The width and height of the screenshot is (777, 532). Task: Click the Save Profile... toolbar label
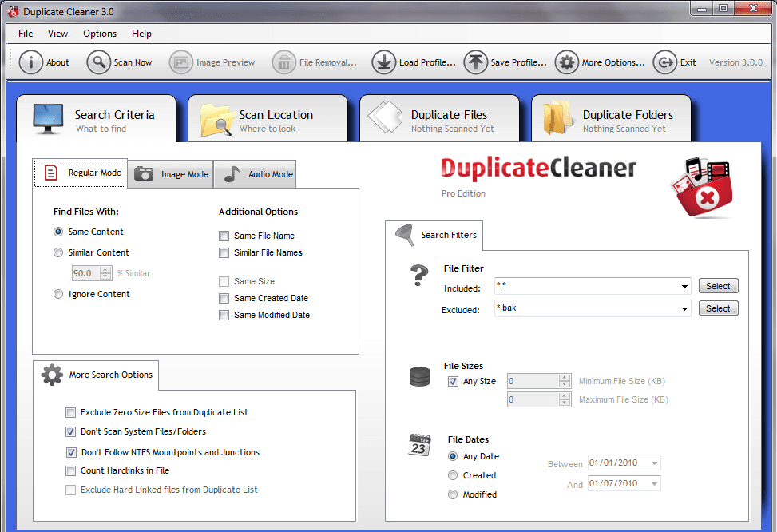pyautogui.click(x=519, y=62)
